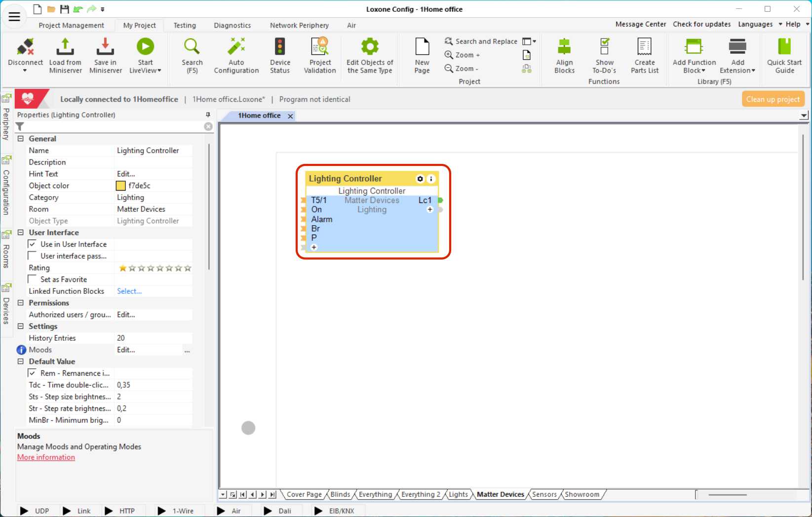The width and height of the screenshot is (812, 517).
Task: Open settings gear on Lighting Controller block
Action: (x=420, y=179)
